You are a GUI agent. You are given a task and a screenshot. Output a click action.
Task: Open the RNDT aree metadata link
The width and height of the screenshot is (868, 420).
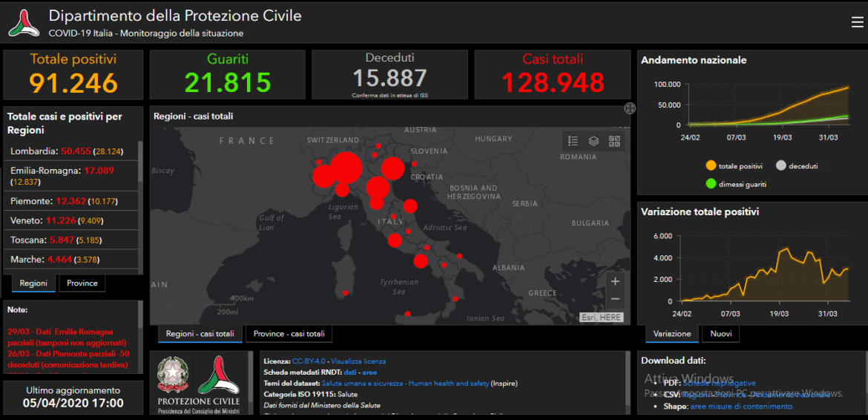369,373
